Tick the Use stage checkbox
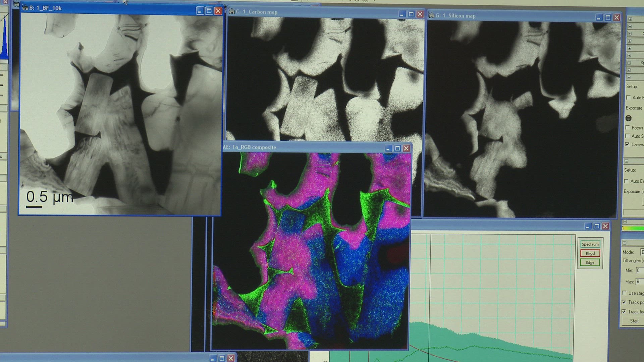Viewport: 644px width, 362px height. tap(624, 293)
